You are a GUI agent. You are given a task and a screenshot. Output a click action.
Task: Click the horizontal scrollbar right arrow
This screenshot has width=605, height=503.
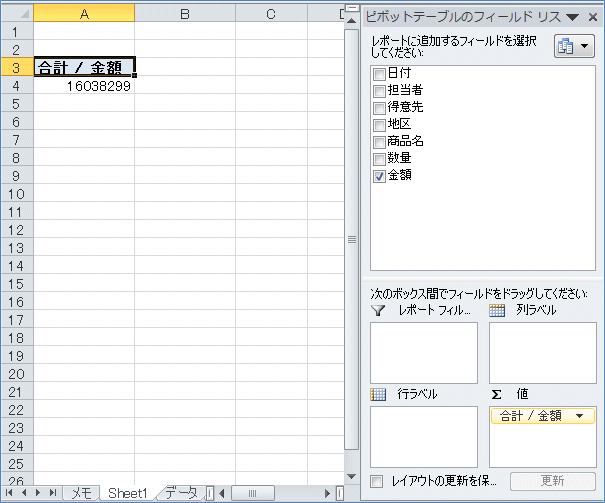[x=328, y=493]
